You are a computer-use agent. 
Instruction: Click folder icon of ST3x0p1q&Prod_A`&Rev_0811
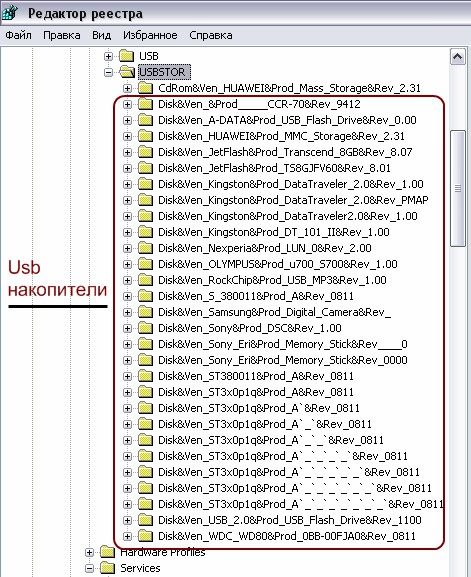tap(146, 408)
